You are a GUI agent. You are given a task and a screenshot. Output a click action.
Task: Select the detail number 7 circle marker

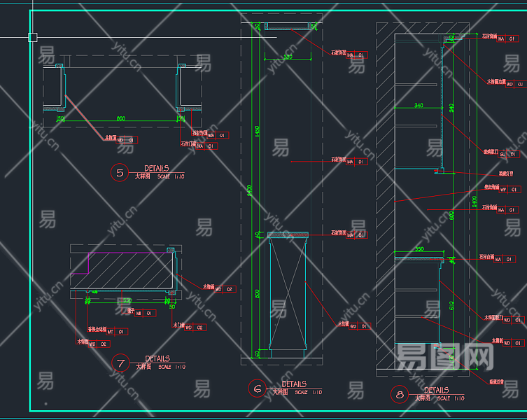120,363
